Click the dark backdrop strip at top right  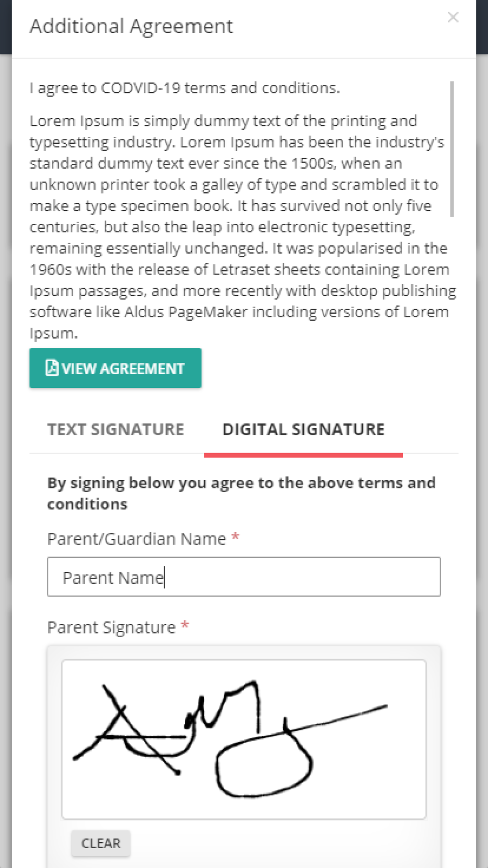(x=482, y=26)
